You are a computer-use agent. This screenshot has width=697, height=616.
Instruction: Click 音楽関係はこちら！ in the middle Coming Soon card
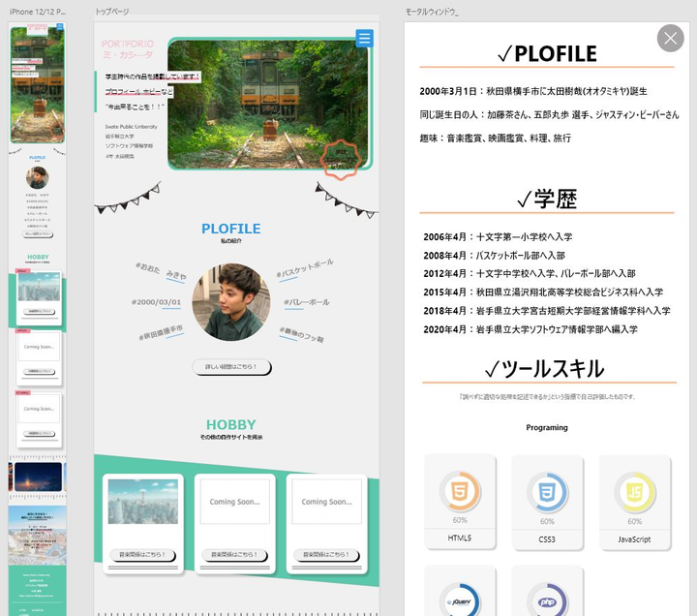[234, 555]
